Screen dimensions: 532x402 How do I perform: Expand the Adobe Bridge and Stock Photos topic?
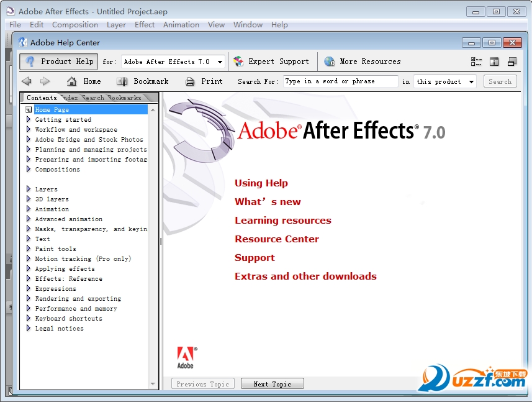coord(29,139)
